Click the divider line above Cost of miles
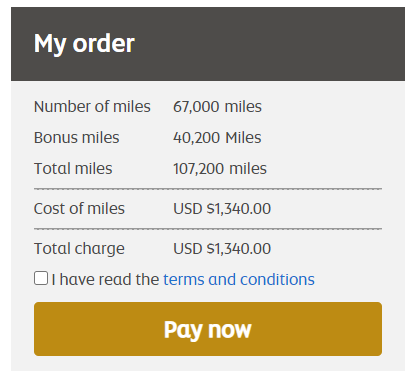Screen dimensions: 414x380 pos(208,189)
